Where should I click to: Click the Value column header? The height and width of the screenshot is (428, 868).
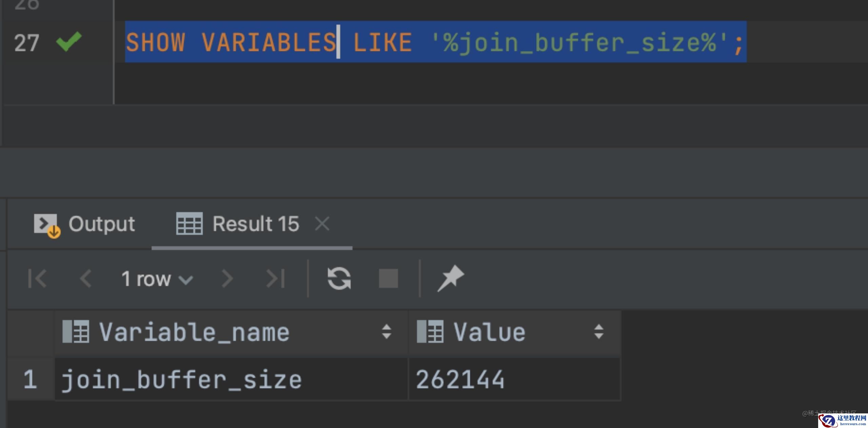[489, 332]
